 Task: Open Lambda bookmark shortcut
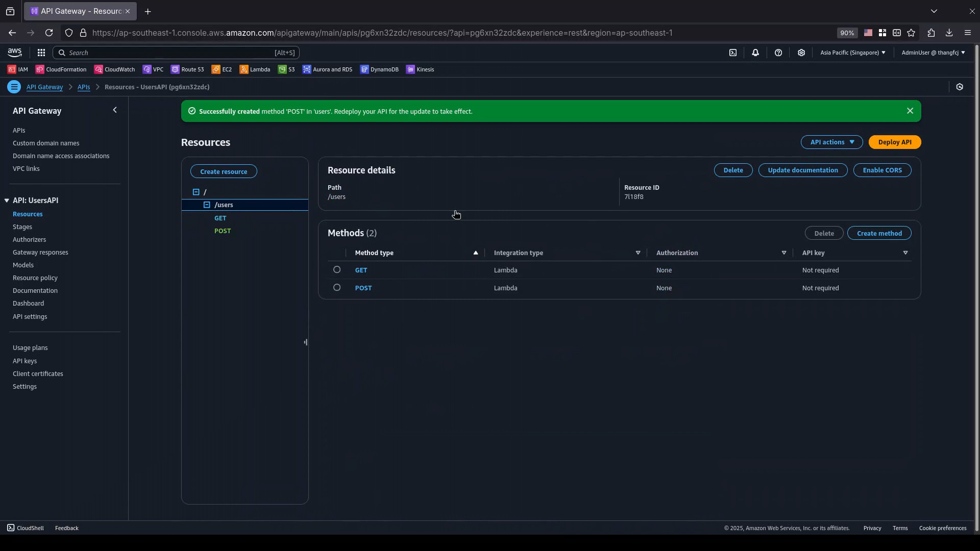click(x=255, y=69)
